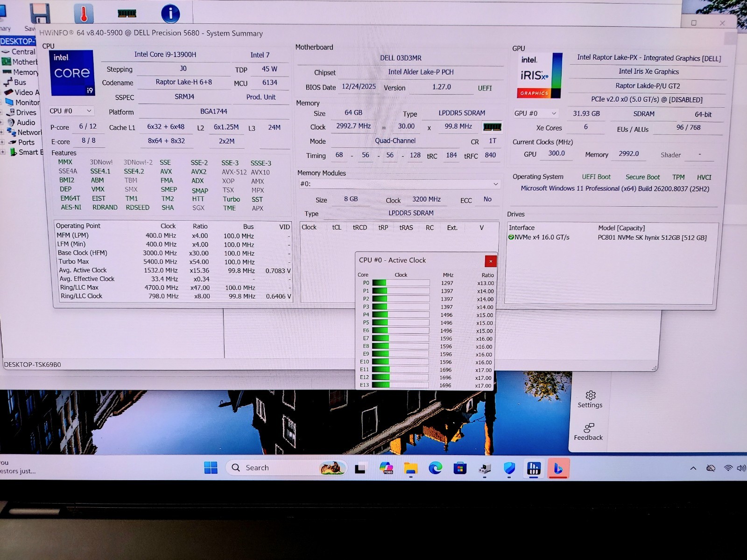The width and height of the screenshot is (747, 560).
Task: Expand the Ports tree node
Action: click(x=2, y=142)
